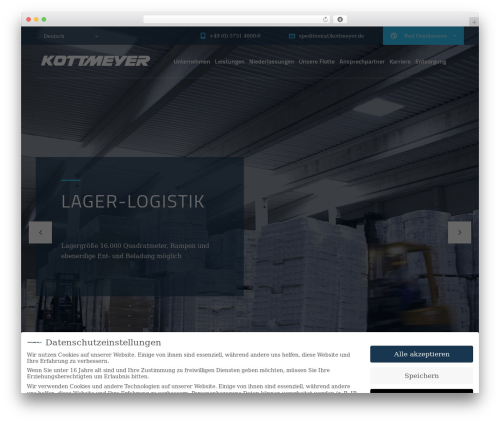Open the Unternehmen menu
This screenshot has width=500, height=423.
tap(192, 62)
